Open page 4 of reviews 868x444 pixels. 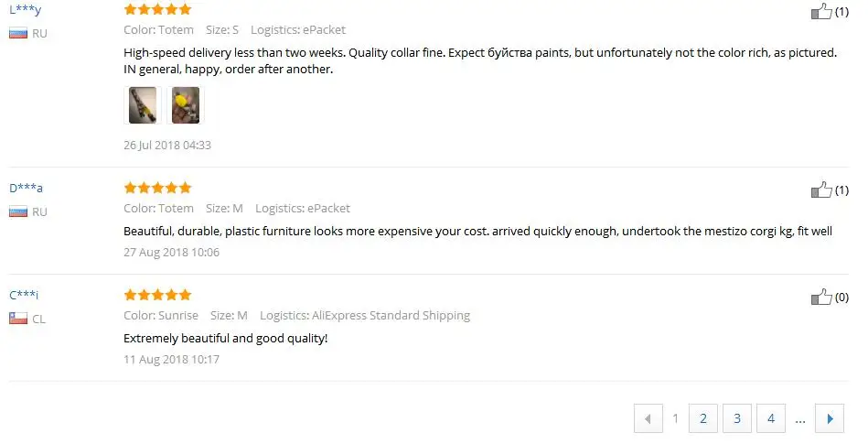[x=771, y=418]
